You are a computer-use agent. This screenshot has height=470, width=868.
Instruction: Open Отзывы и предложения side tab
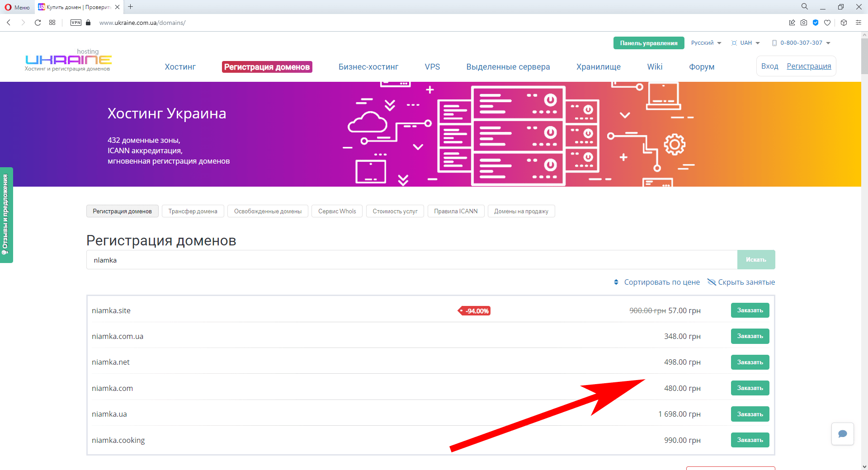pos(6,215)
